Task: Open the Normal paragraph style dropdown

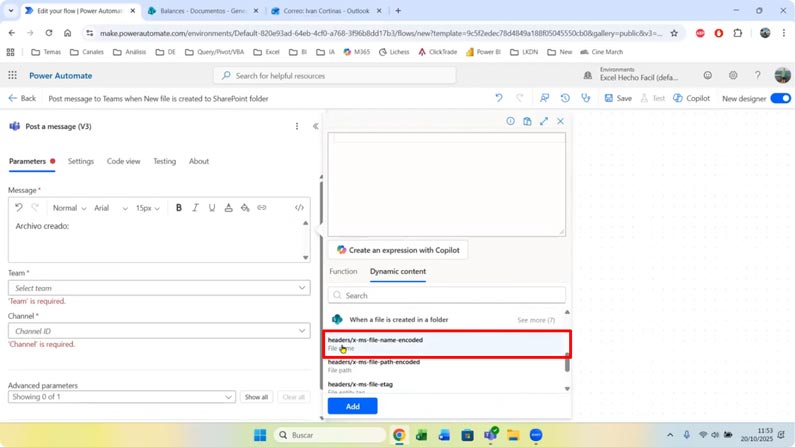Action: click(69, 208)
